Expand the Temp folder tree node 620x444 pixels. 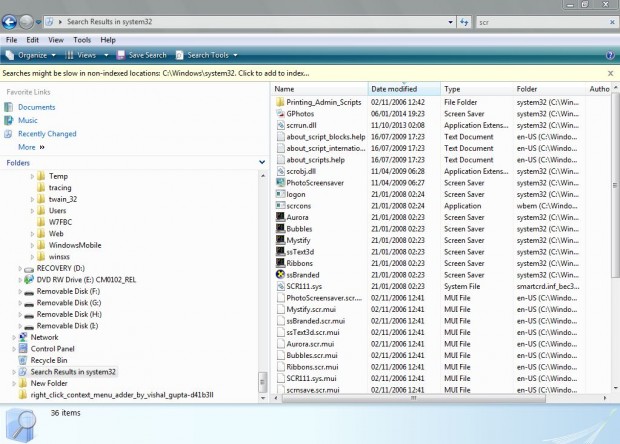pos(32,176)
